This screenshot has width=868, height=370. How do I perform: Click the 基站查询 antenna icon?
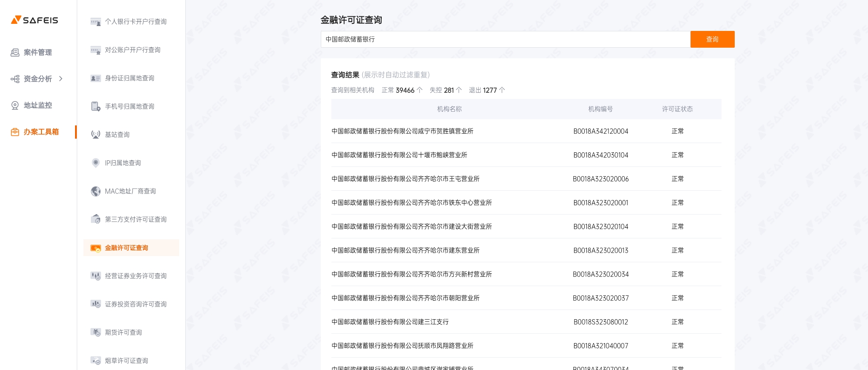(96, 135)
